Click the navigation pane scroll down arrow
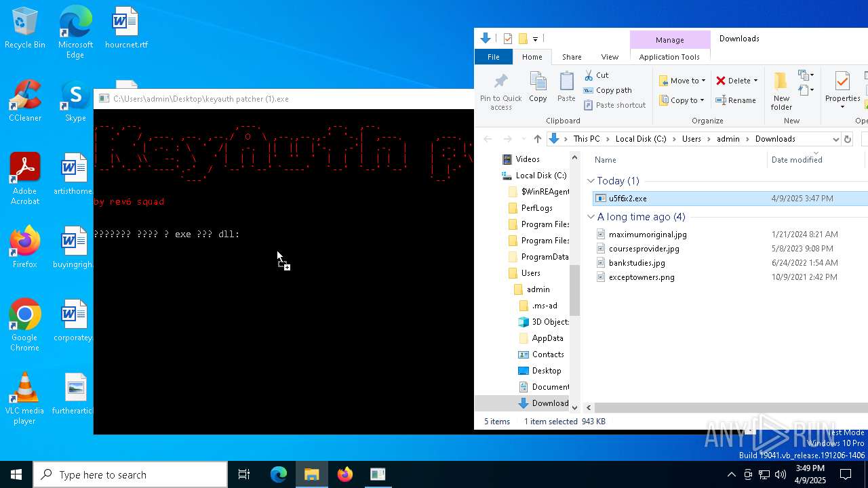The image size is (868, 488). pos(574,407)
